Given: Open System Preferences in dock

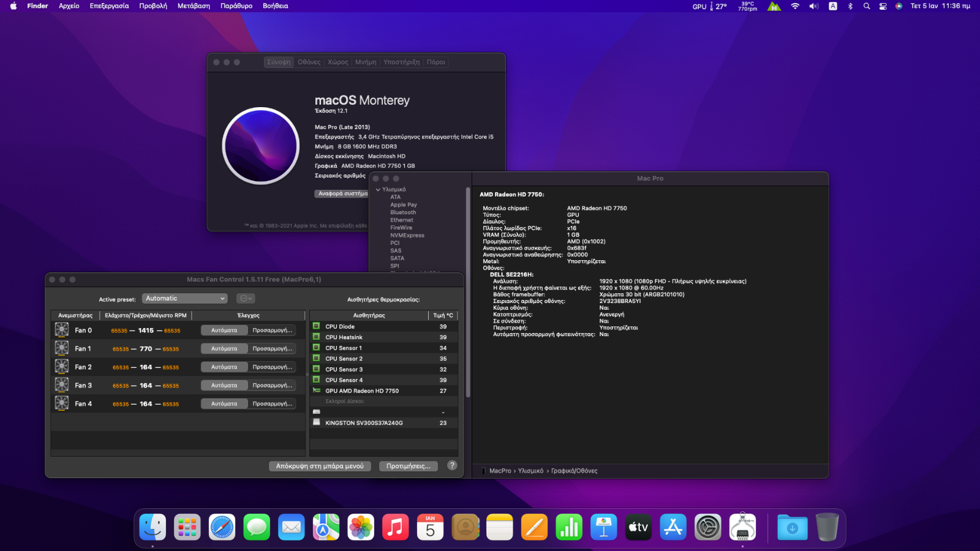Looking at the screenshot, I should (708, 527).
